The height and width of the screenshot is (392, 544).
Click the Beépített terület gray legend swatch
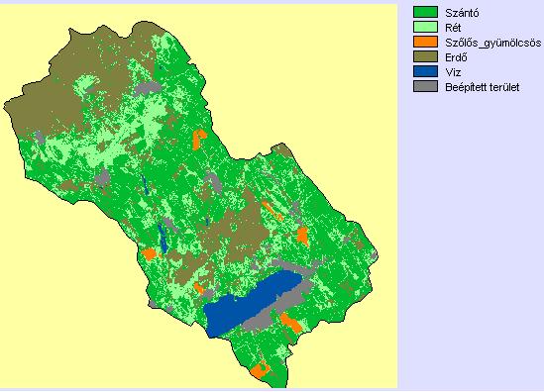click(x=425, y=86)
